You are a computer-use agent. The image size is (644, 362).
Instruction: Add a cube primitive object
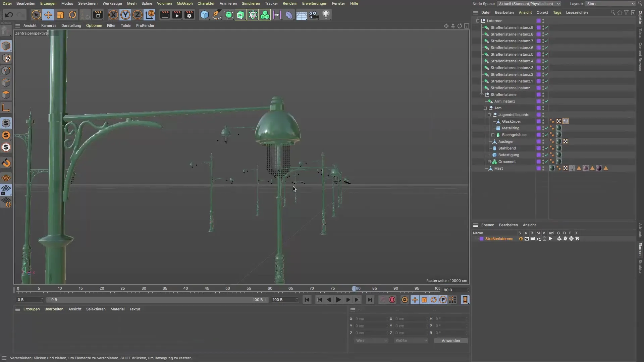(x=204, y=15)
